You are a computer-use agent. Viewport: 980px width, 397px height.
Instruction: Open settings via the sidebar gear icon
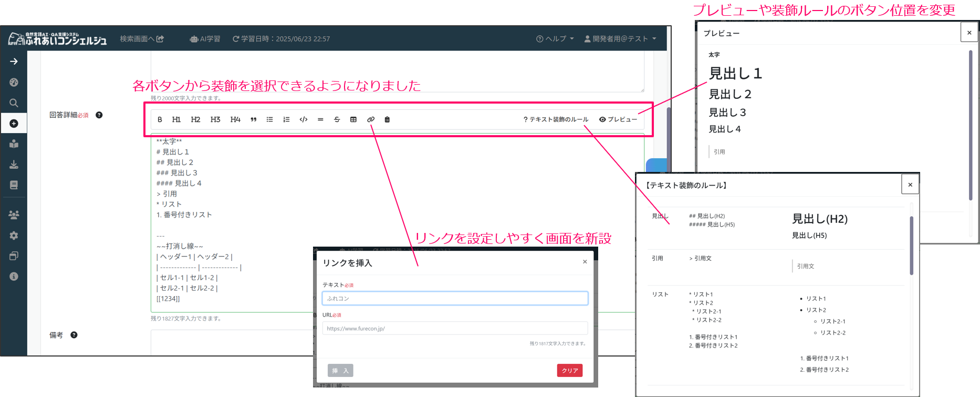[14, 236]
